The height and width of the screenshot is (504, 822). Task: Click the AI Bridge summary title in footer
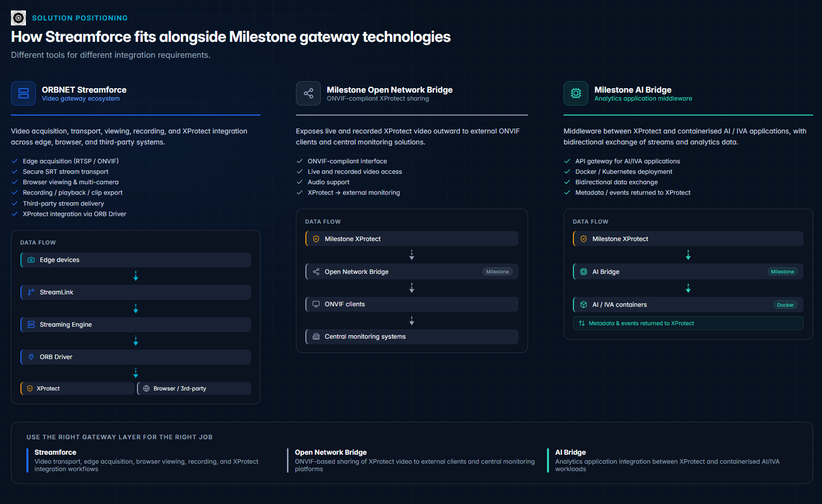tap(570, 452)
